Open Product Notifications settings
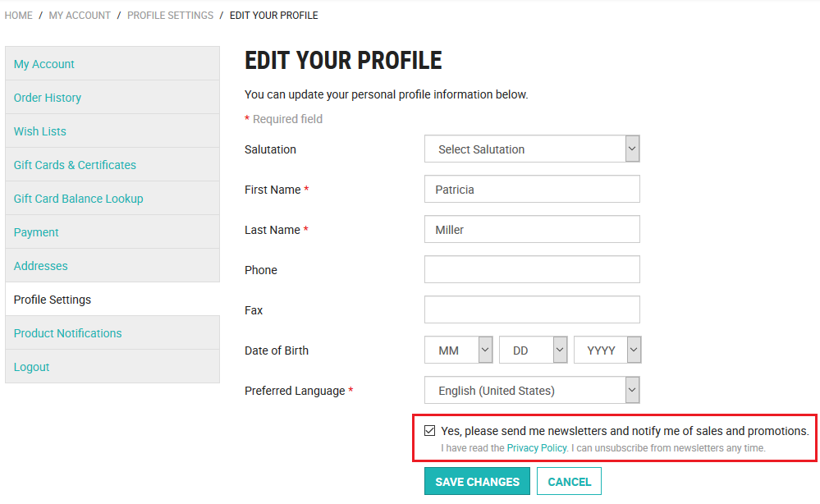820x504 pixels. click(x=67, y=332)
